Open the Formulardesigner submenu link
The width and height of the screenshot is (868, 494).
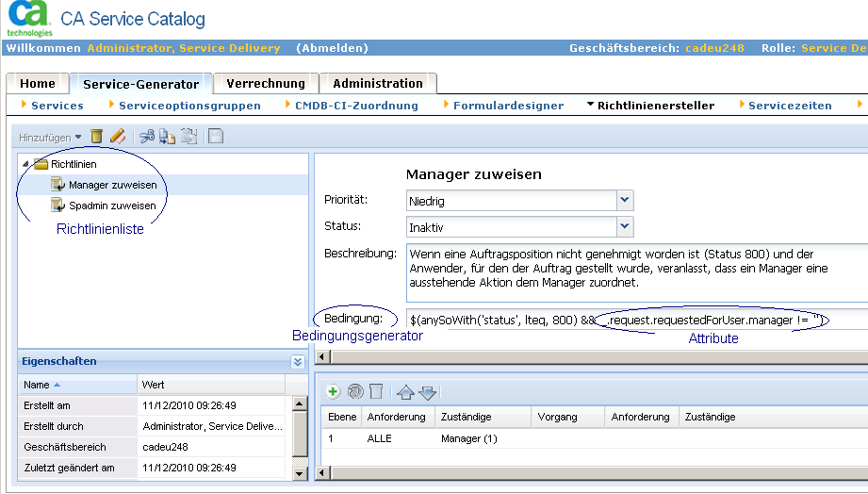[508, 106]
